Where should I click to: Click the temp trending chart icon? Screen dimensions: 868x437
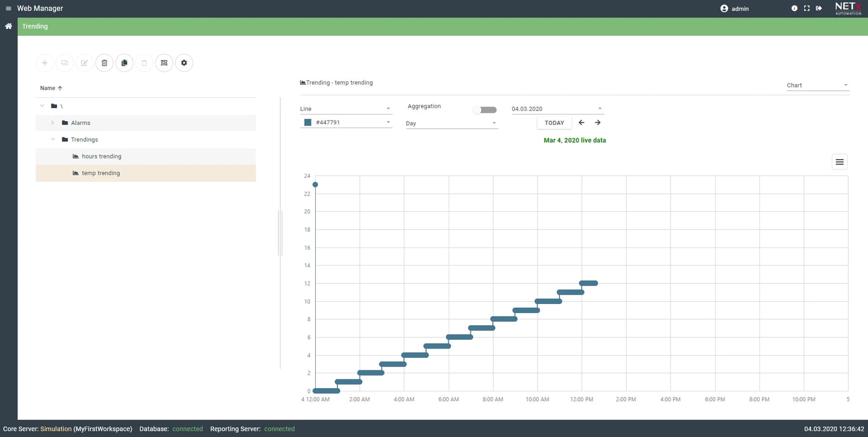coord(75,173)
